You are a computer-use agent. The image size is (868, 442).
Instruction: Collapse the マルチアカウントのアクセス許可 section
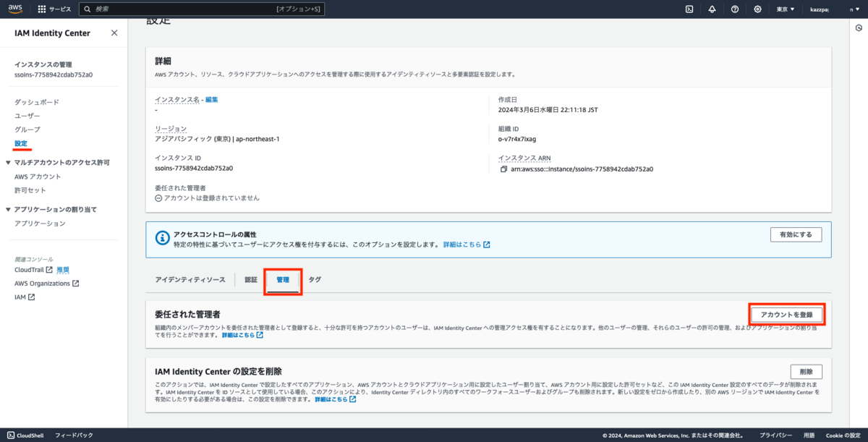[8, 163]
